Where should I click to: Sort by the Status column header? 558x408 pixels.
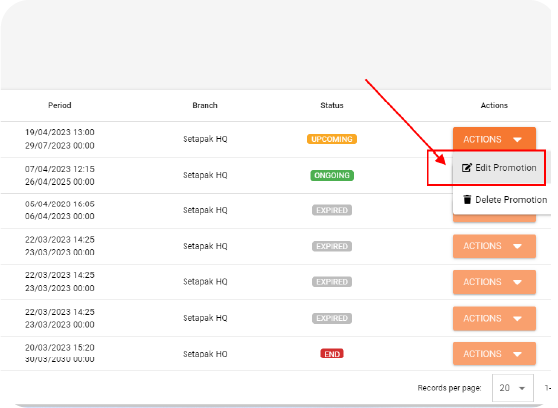[332, 105]
